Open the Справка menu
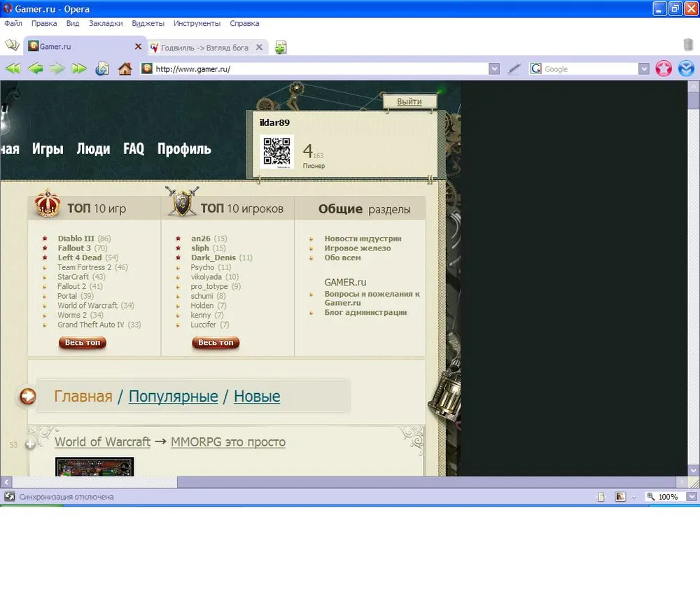The width and height of the screenshot is (700, 615). [244, 23]
